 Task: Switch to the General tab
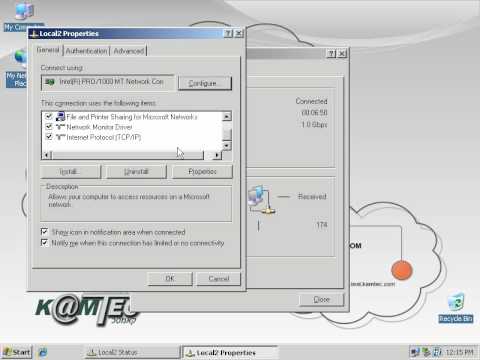[x=48, y=50]
